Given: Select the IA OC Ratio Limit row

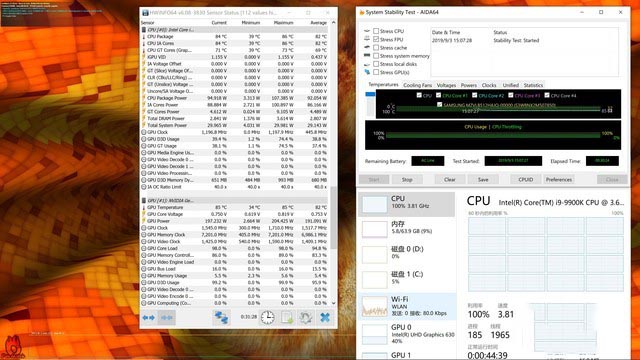Looking at the screenshot, I should (234, 187).
